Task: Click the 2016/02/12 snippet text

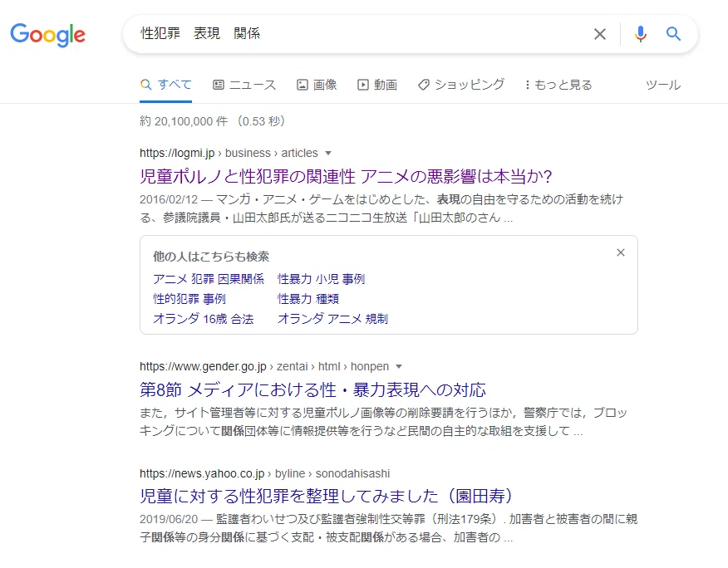Action: [x=381, y=208]
